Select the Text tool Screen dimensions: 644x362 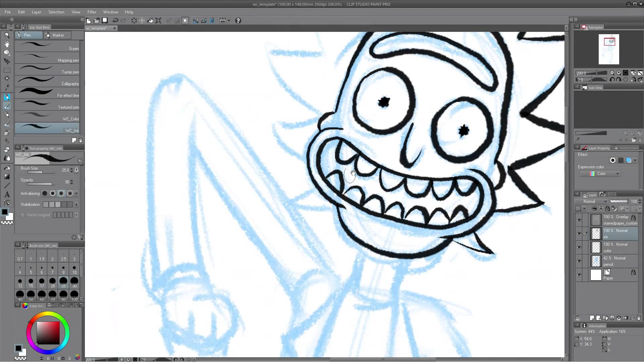[x=7, y=194]
